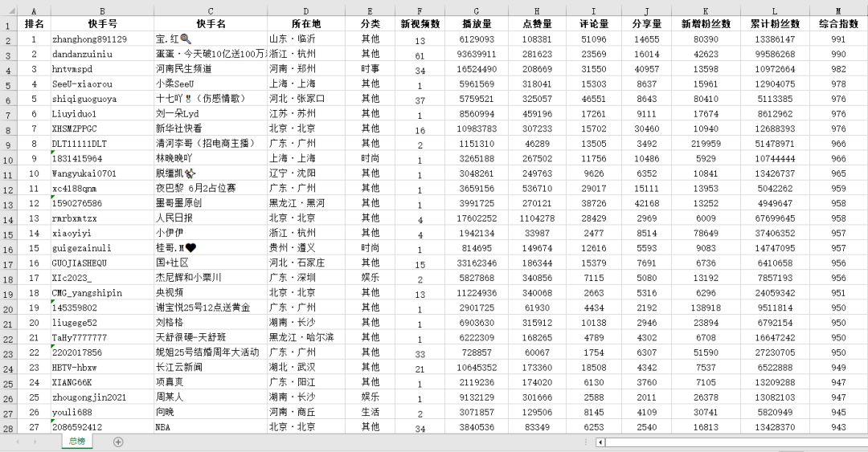Viewport: 868px width, 452px height.
Task: Click the select-all corner of the worksheet
Action: point(8,10)
